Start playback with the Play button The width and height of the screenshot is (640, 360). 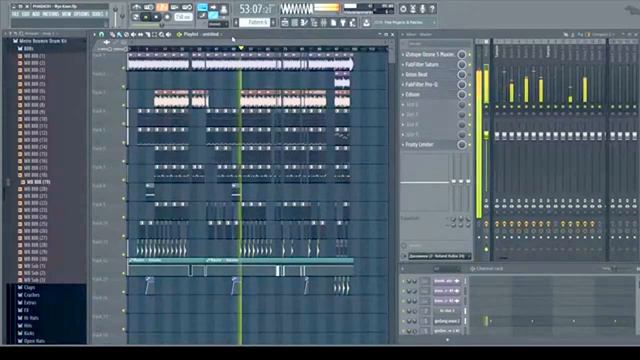pyautogui.click(x=146, y=17)
